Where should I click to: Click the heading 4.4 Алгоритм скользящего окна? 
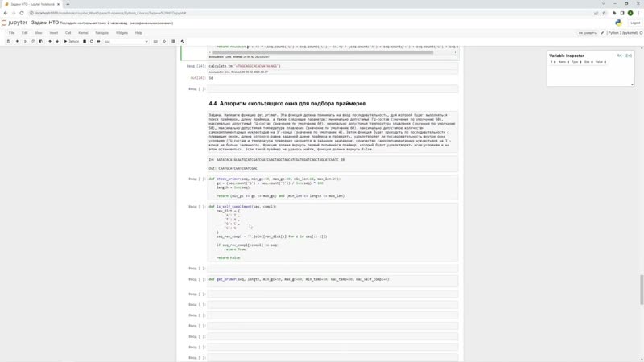click(x=287, y=104)
